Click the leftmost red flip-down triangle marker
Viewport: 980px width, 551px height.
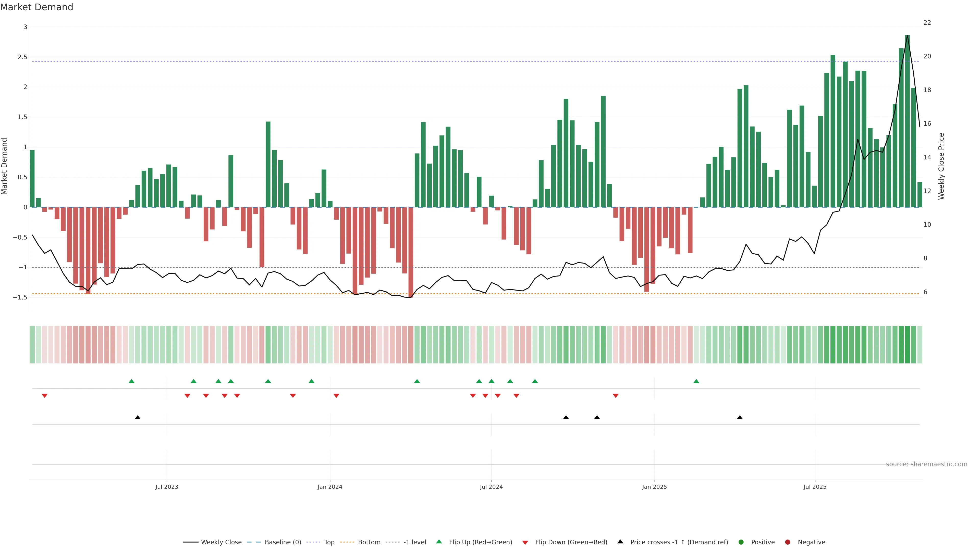tap(44, 396)
